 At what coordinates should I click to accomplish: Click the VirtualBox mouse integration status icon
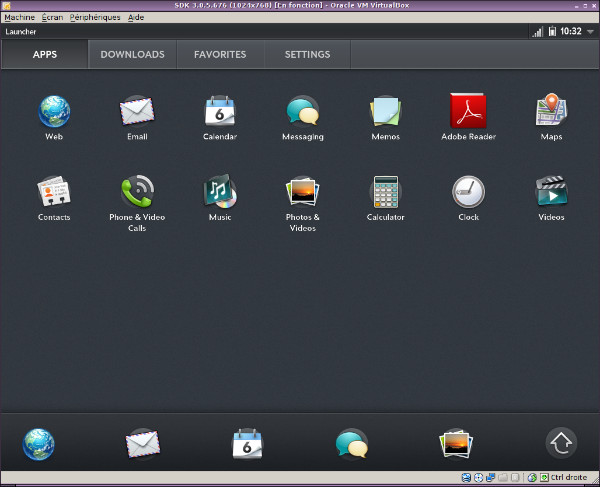(x=532, y=477)
